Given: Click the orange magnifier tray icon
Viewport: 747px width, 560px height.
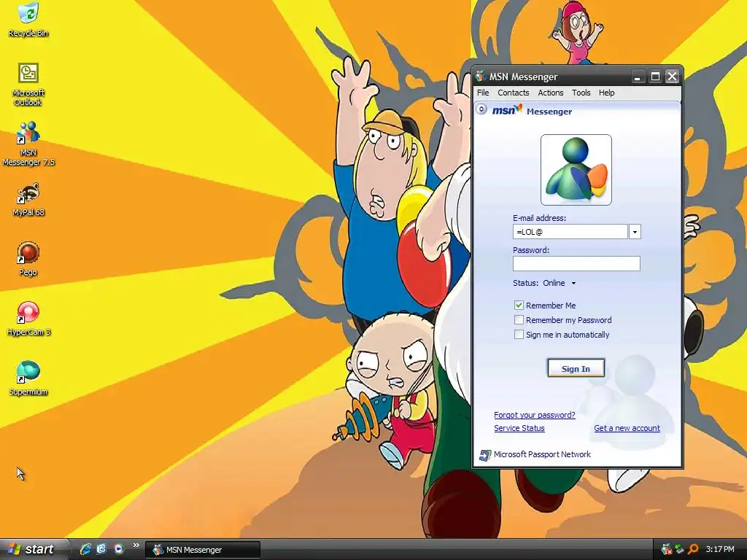Looking at the screenshot, I should pos(693,550).
